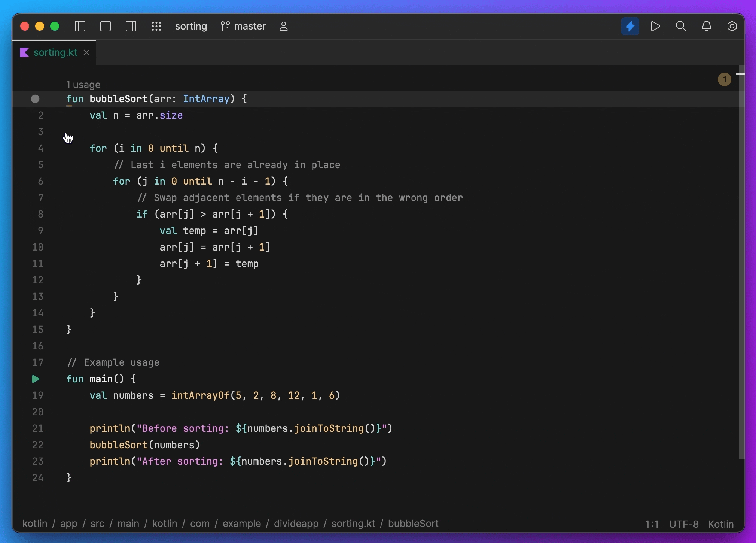Click the add collaborator icon
756x543 pixels.
click(285, 26)
